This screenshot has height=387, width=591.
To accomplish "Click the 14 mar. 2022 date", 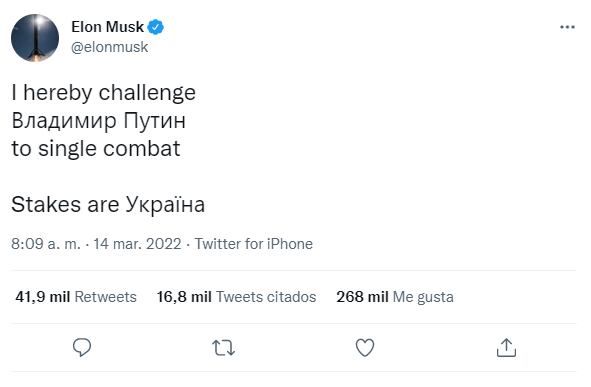I will pyautogui.click(x=137, y=244).
